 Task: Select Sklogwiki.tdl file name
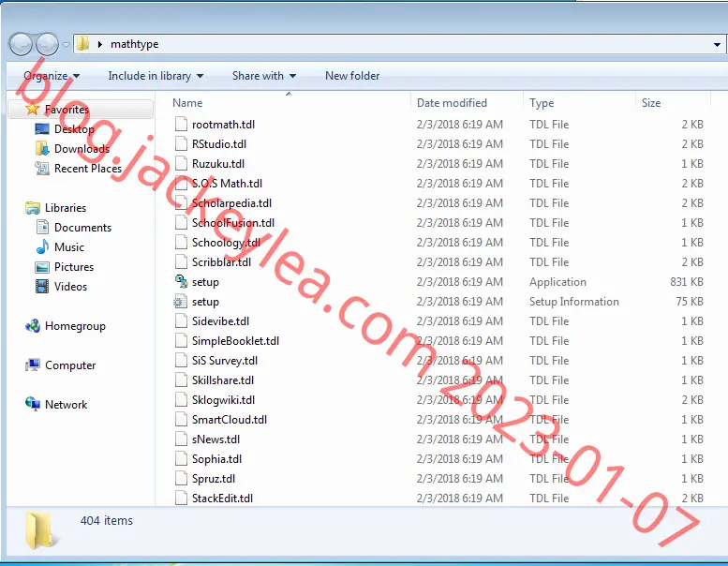coord(223,400)
